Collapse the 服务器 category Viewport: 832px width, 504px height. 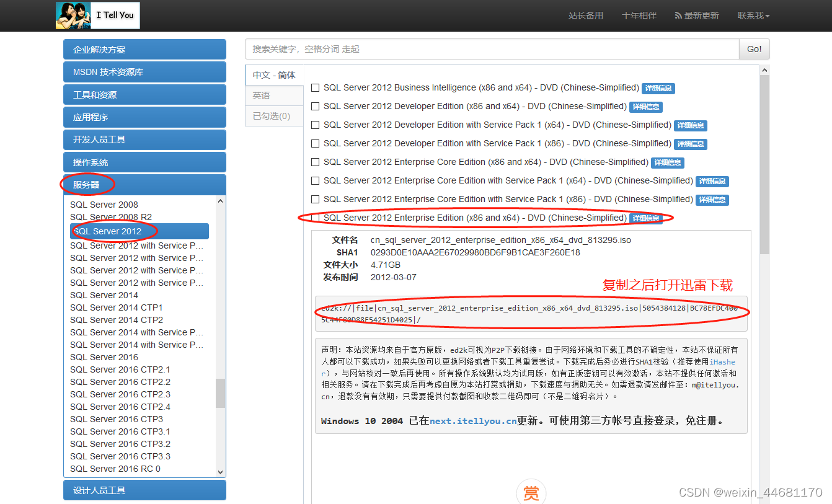tap(144, 185)
